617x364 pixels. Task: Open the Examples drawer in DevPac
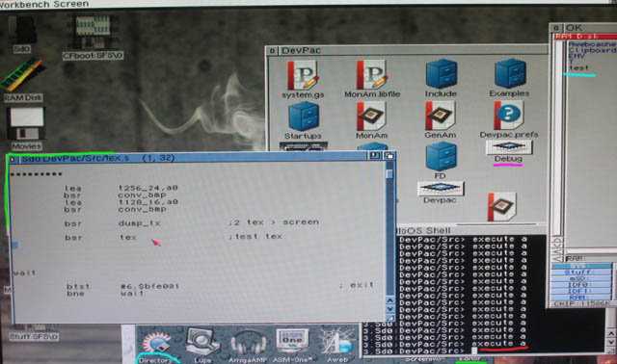pyautogui.click(x=509, y=78)
